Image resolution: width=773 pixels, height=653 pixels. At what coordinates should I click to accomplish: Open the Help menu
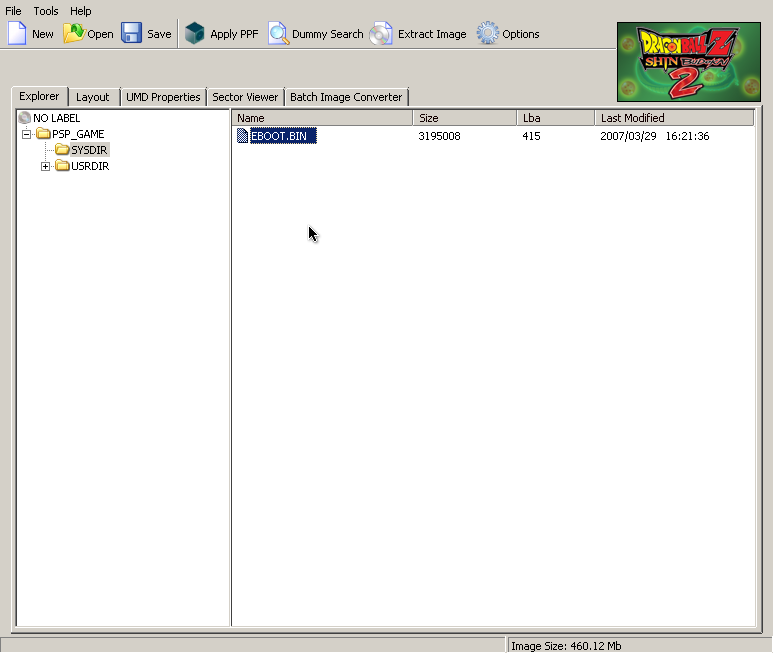[x=81, y=11]
